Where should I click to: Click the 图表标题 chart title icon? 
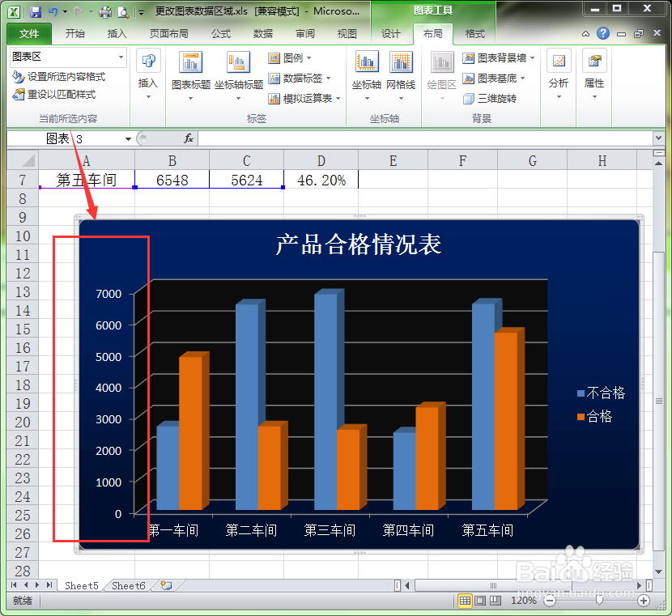pos(191,62)
